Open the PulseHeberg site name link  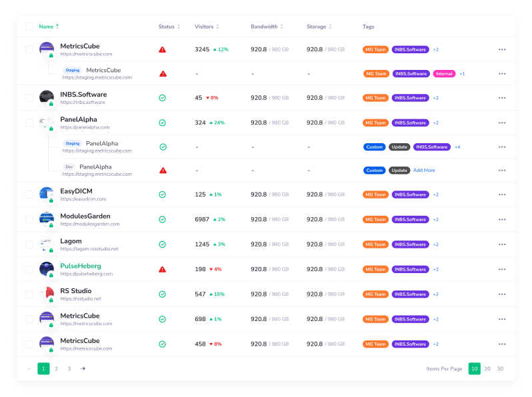(x=81, y=266)
